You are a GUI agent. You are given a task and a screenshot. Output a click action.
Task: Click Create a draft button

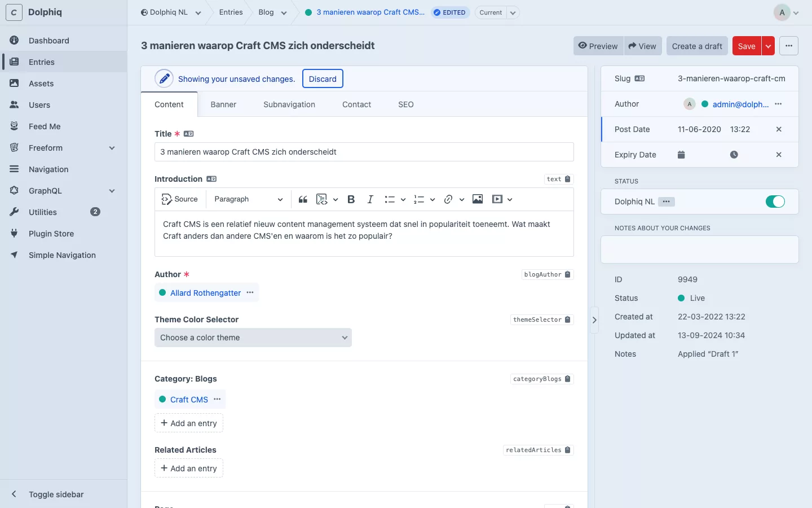coord(697,46)
